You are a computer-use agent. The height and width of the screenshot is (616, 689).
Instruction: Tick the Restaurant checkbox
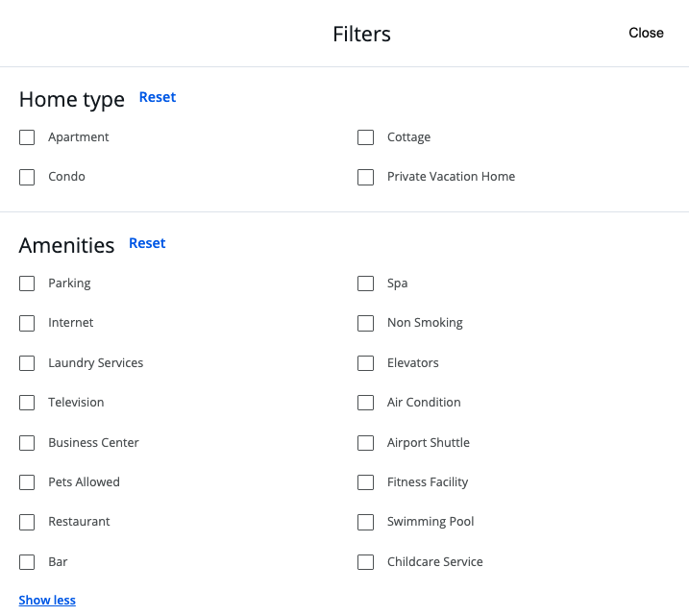[27, 522]
